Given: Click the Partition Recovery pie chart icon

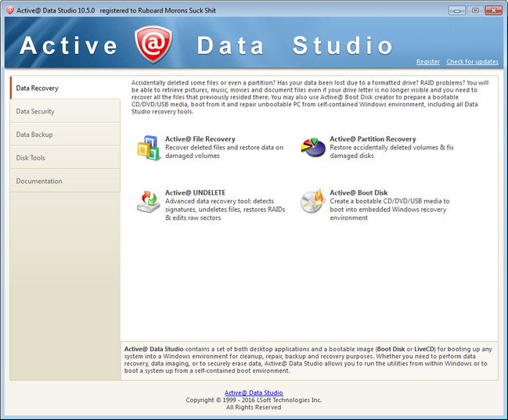Looking at the screenshot, I should tap(313, 147).
